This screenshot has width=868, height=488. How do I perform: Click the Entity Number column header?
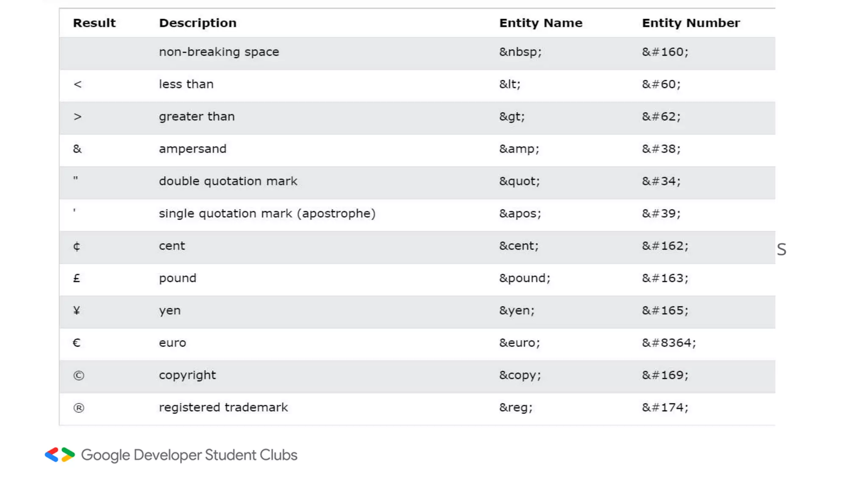tap(690, 23)
